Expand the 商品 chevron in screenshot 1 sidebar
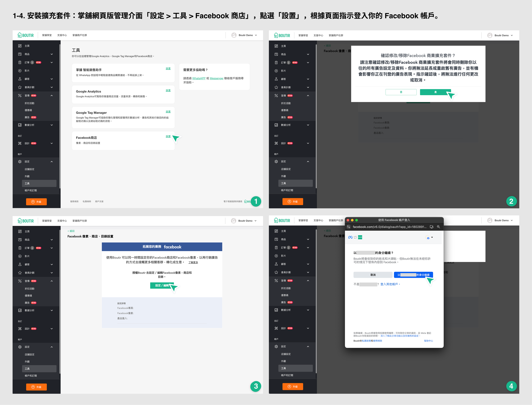The image size is (532, 405). pyautogui.click(x=52, y=54)
